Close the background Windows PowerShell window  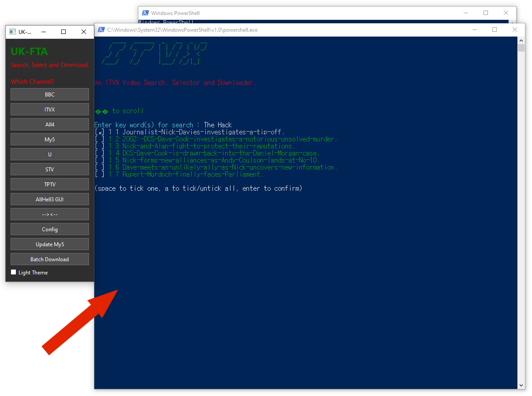[x=506, y=13]
